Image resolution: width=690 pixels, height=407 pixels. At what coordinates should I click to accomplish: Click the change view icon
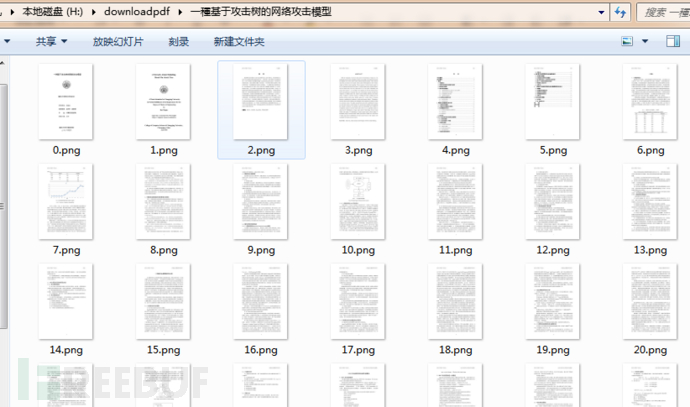point(627,41)
